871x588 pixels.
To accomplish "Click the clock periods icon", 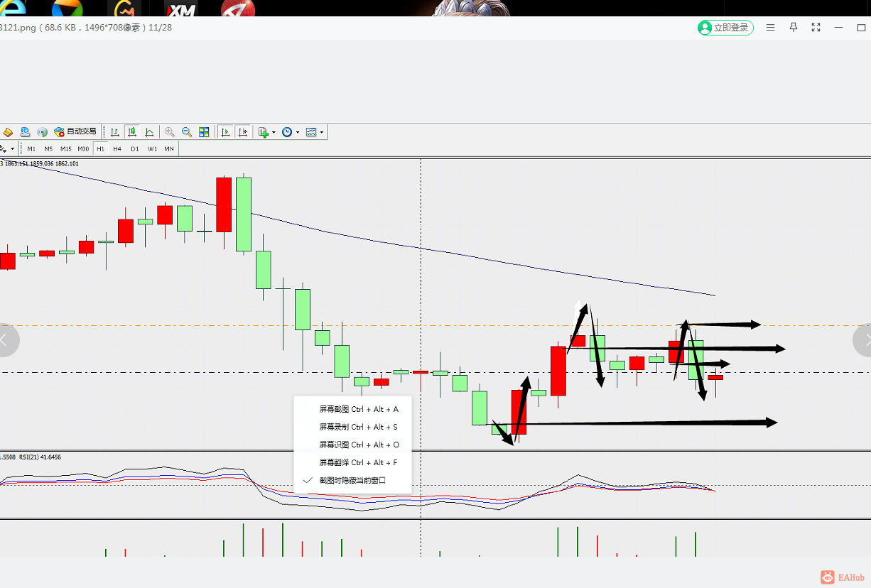I will click(287, 132).
